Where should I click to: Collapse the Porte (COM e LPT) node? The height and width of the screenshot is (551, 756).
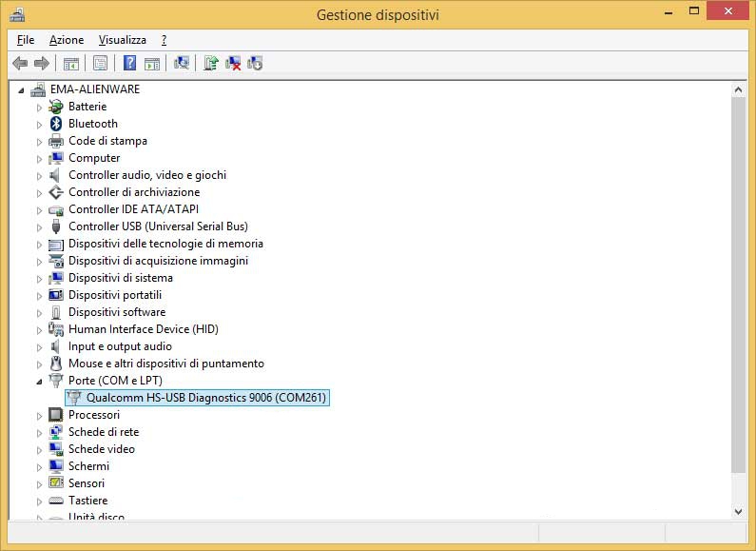[x=40, y=382]
